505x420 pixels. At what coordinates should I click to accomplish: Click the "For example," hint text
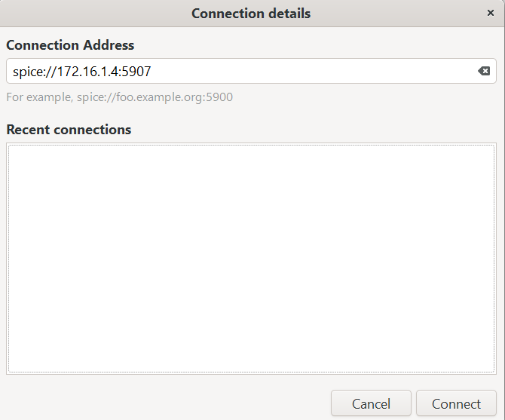tap(40, 97)
